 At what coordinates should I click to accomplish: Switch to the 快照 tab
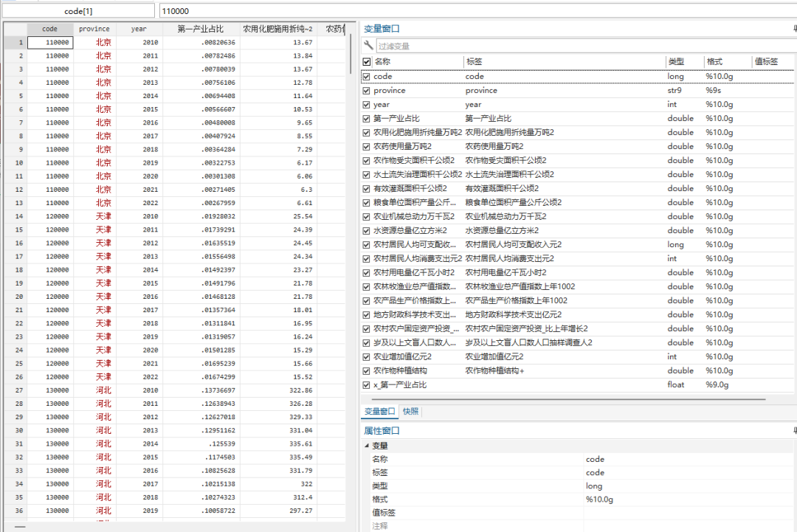pyautogui.click(x=411, y=411)
